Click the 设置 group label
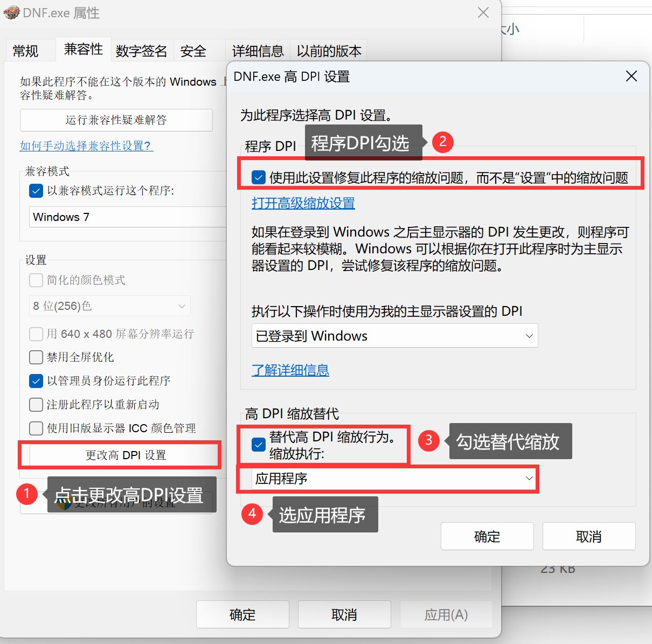The height and width of the screenshot is (644, 652). [36, 260]
